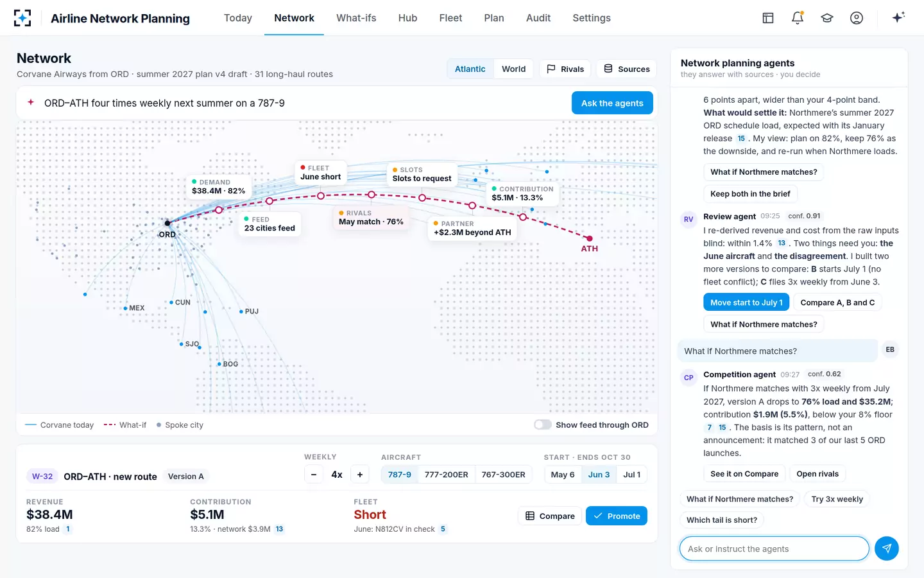Click the BOG spoke city on map
The image size is (924, 578).
point(219,364)
